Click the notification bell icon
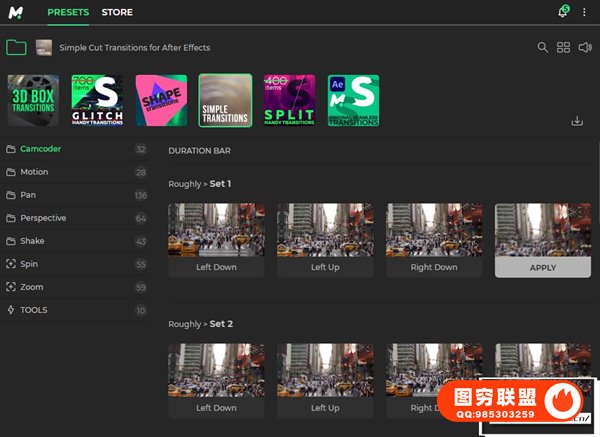600x437 pixels. 562,12
